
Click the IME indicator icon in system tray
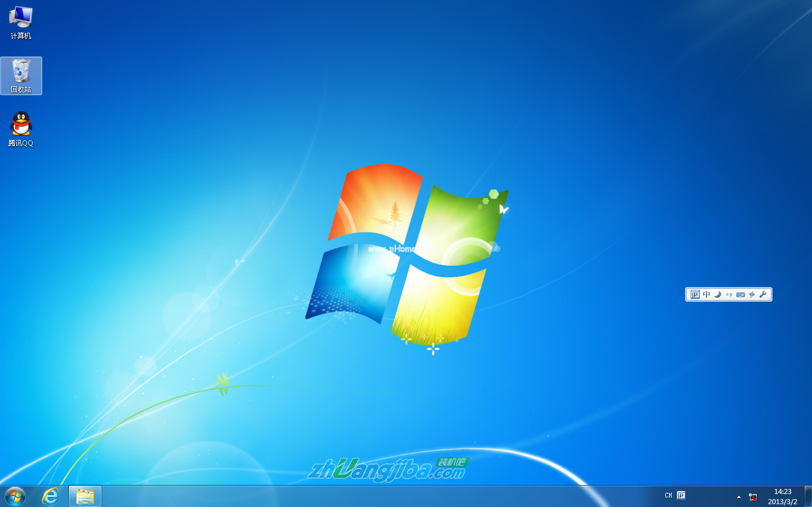[681, 495]
